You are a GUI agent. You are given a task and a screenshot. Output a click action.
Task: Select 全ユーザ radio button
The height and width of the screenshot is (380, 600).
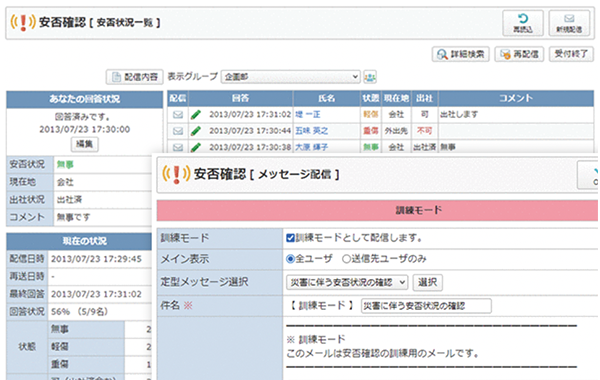coord(290,259)
